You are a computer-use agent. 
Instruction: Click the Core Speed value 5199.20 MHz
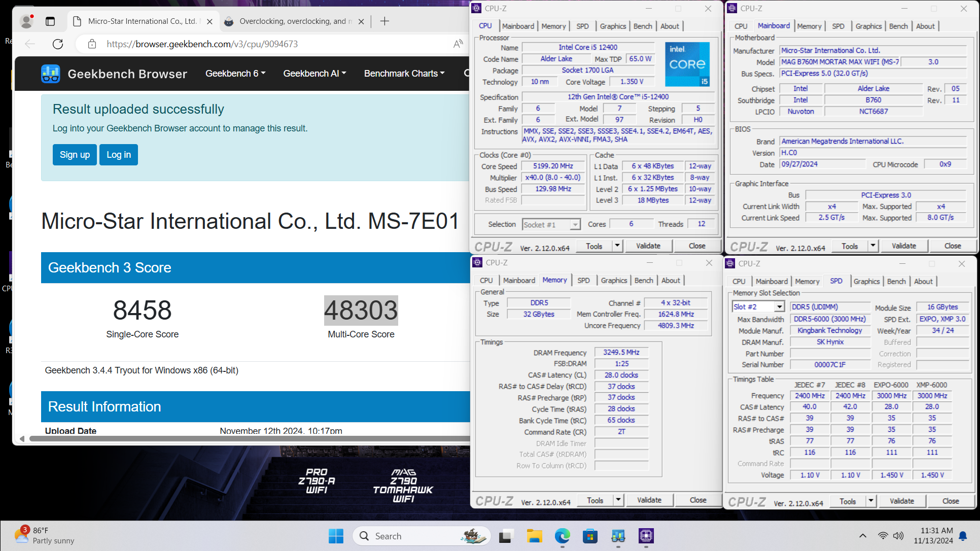(553, 166)
